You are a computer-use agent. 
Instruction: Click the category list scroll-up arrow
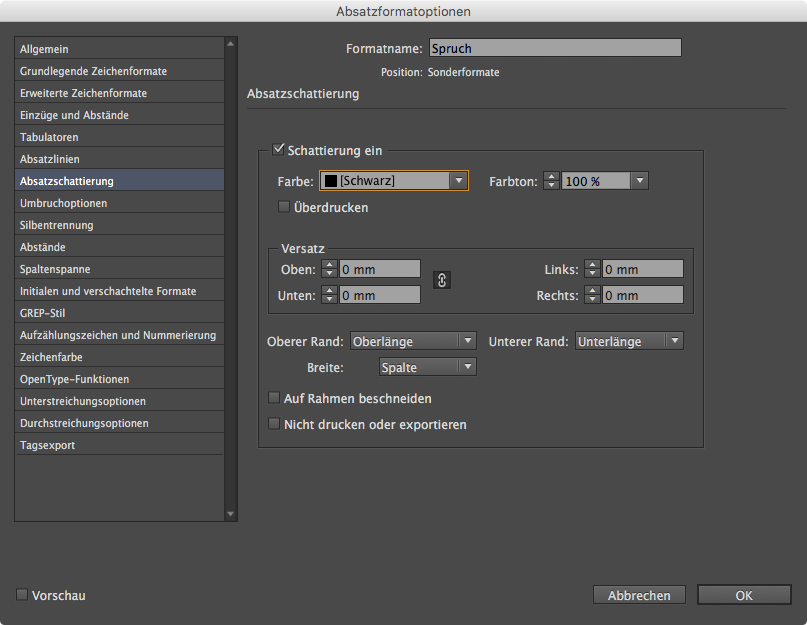230,44
